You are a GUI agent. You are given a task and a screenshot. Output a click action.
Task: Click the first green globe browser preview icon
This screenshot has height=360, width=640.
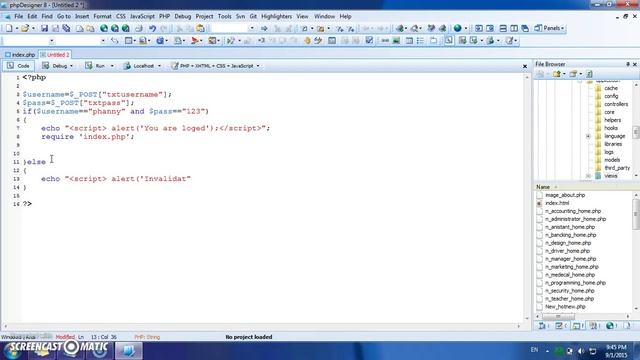coord(104,28)
